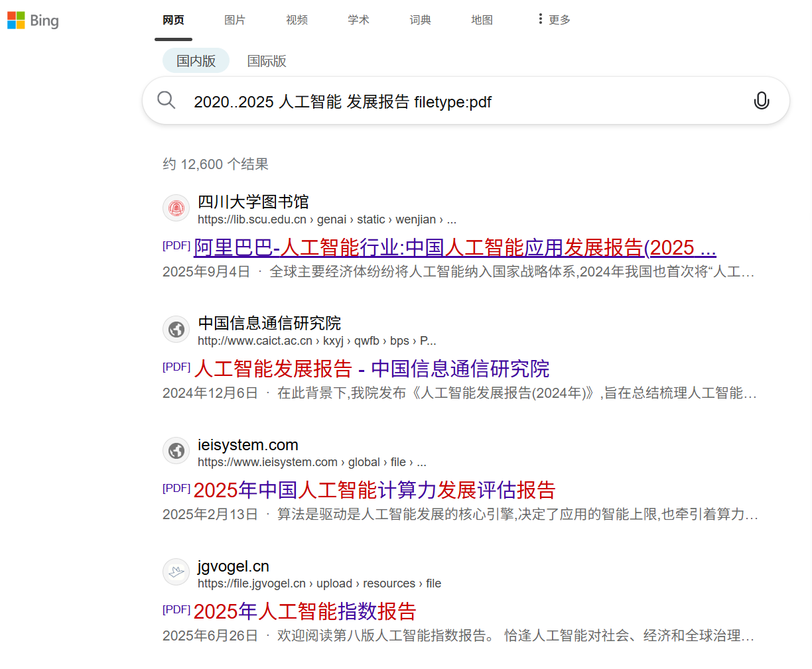Click the 四川大学图书馆 site favicon
The image size is (812, 669).
coord(176,208)
